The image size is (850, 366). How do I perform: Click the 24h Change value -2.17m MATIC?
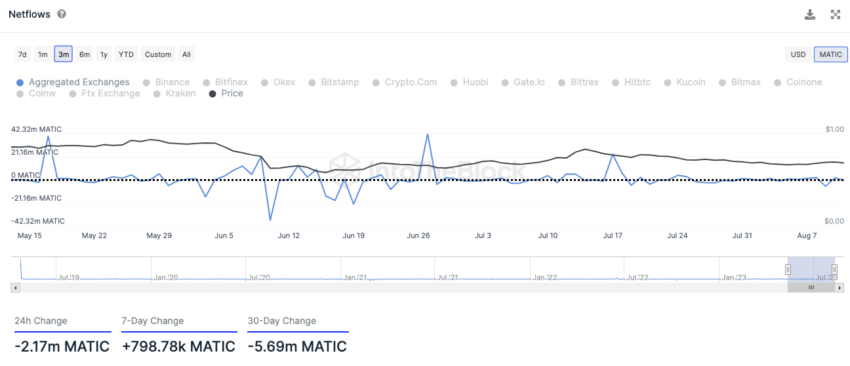point(62,346)
